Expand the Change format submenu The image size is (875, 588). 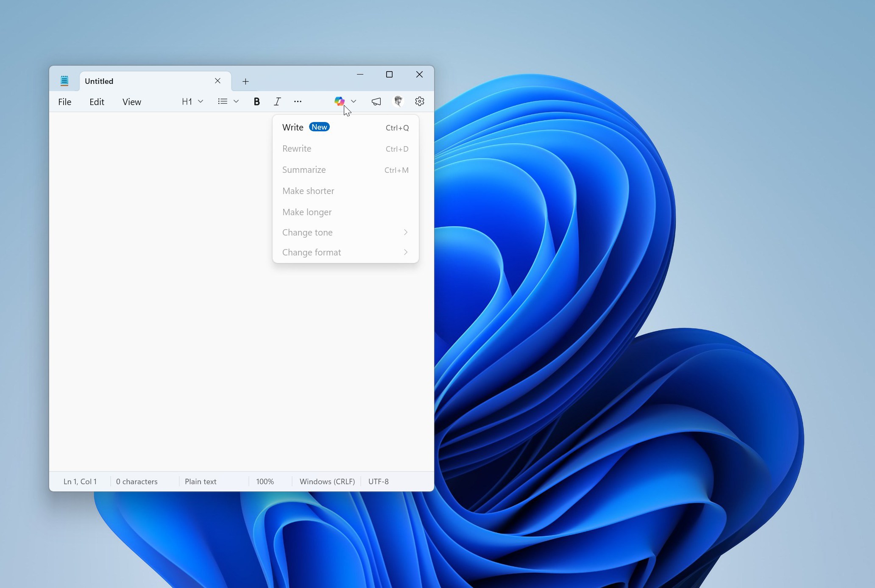click(x=345, y=252)
